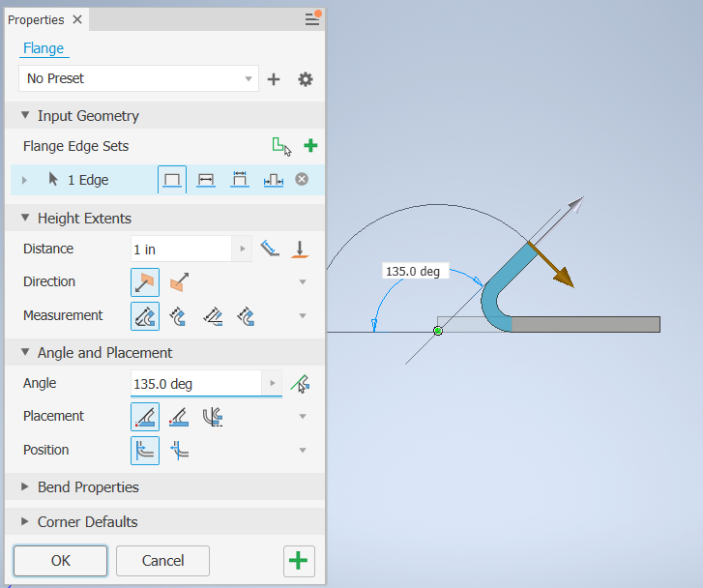The height and width of the screenshot is (588, 703).
Task: Open the Properties panel hamburger menu
Action: pyautogui.click(x=312, y=18)
